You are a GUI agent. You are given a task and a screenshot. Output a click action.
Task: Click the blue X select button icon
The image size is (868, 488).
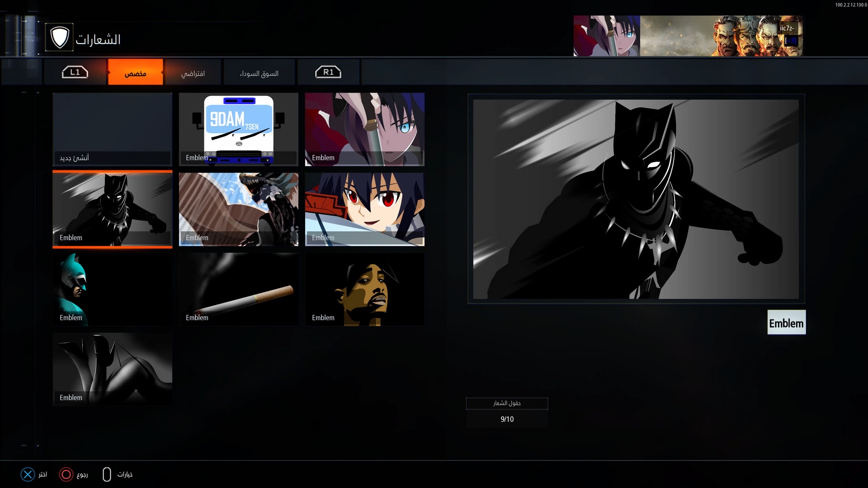point(28,474)
